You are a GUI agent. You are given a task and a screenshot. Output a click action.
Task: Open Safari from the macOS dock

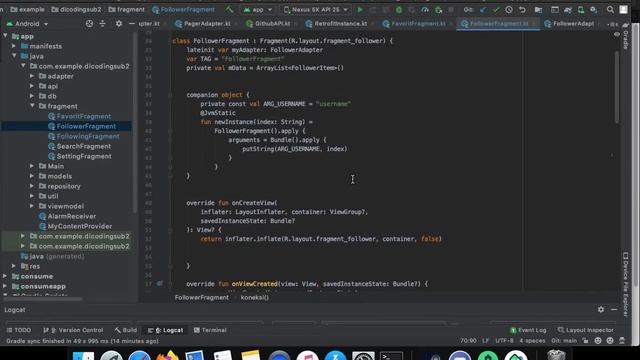click(x=140, y=355)
